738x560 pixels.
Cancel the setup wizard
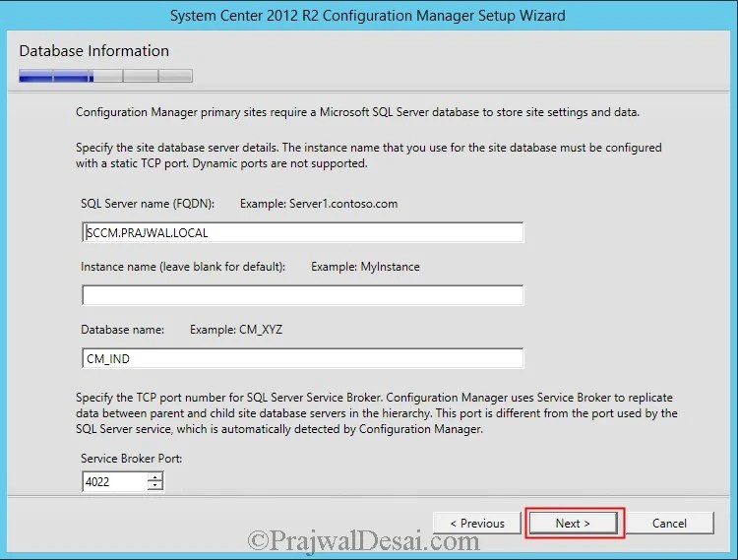click(x=669, y=523)
